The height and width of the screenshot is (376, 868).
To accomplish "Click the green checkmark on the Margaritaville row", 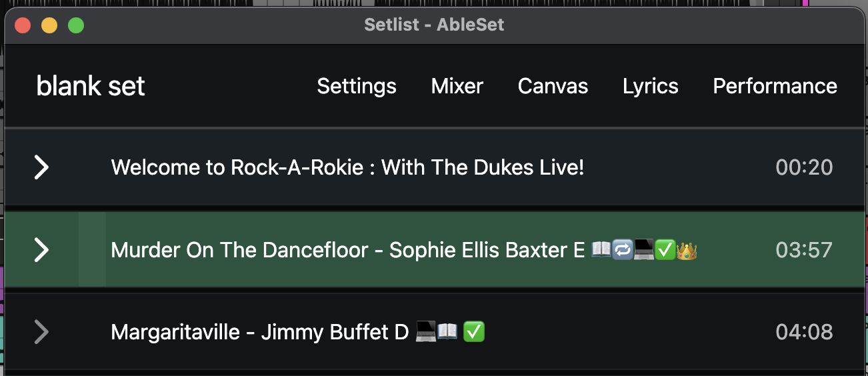I will point(473,332).
